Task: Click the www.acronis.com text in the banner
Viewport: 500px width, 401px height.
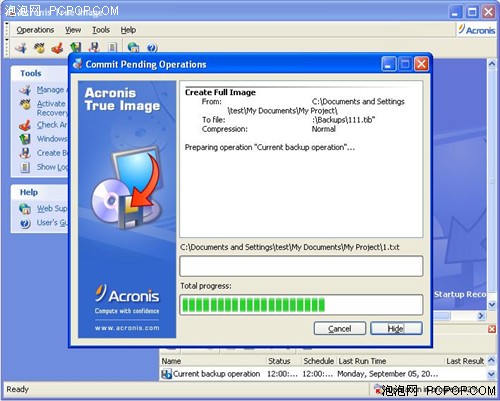Action: point(127,328)
